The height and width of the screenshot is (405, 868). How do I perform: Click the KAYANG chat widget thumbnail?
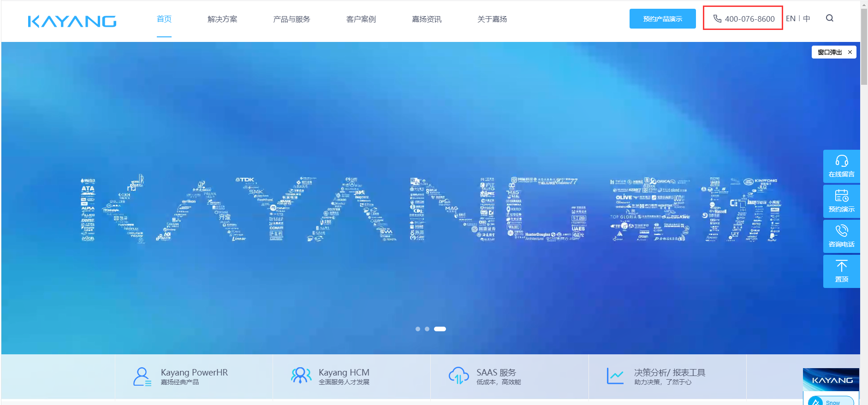coord(831,380)
